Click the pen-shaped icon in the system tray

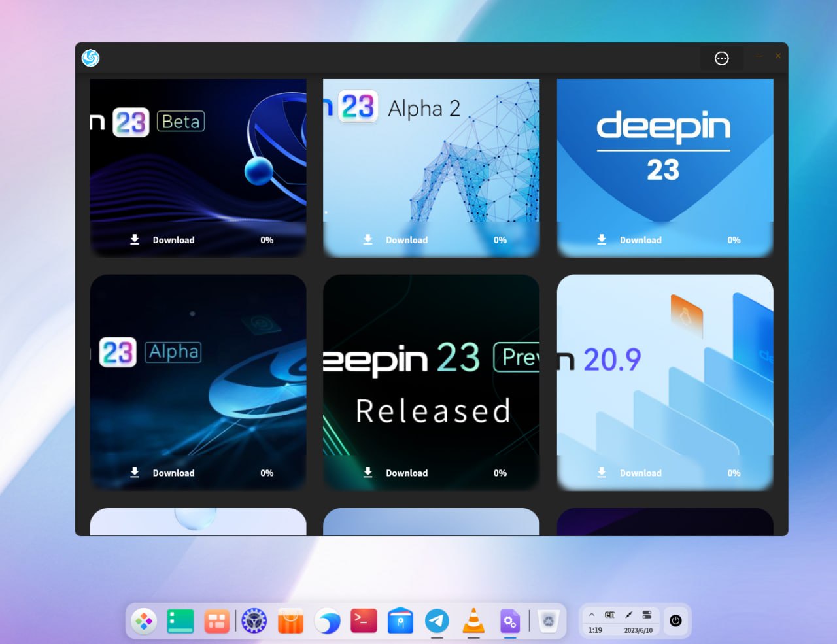point(628,615)
